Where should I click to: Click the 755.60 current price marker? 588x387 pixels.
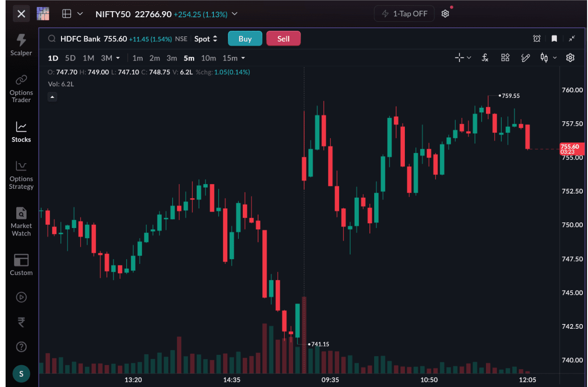click(572, 149)
